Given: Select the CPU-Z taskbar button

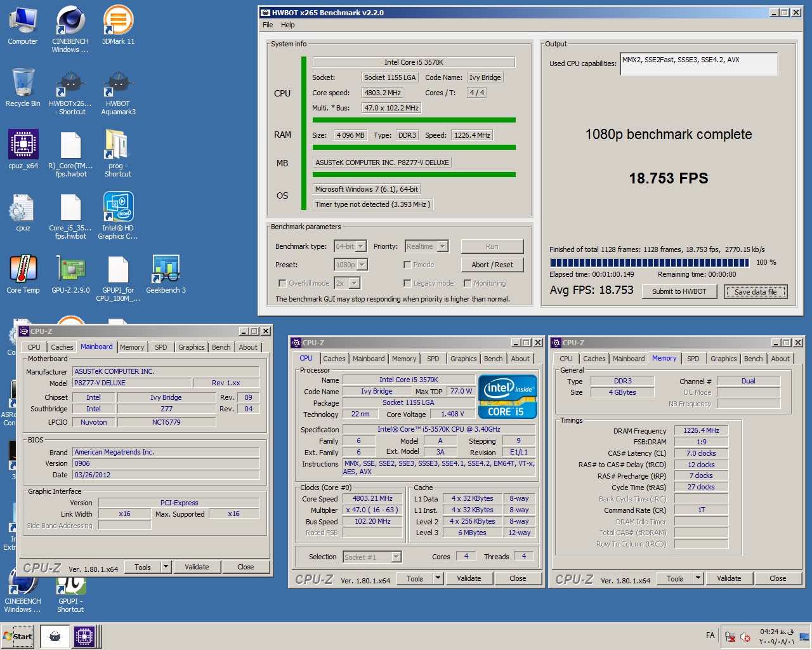Looking at the screenshot, I should pos(84,636).
